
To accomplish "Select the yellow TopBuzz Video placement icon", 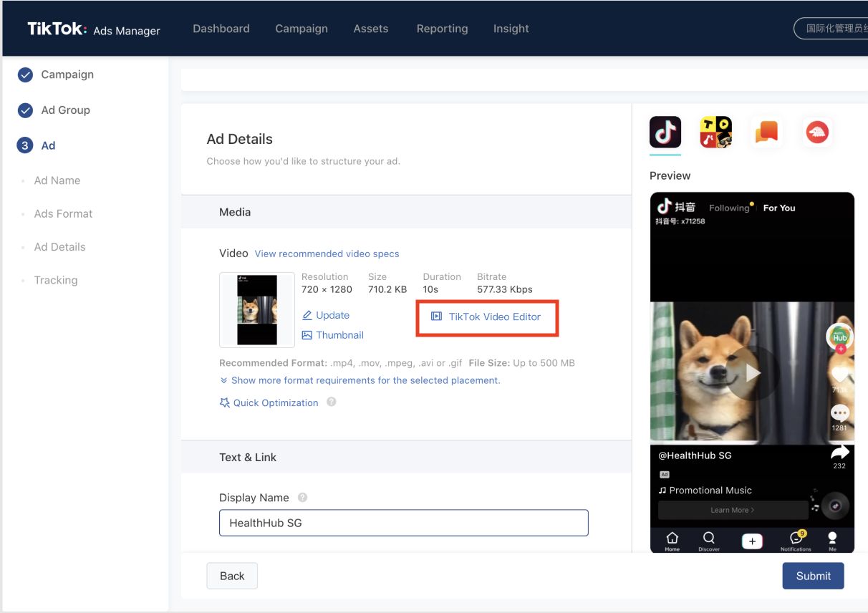I will [x=715, y=132].
